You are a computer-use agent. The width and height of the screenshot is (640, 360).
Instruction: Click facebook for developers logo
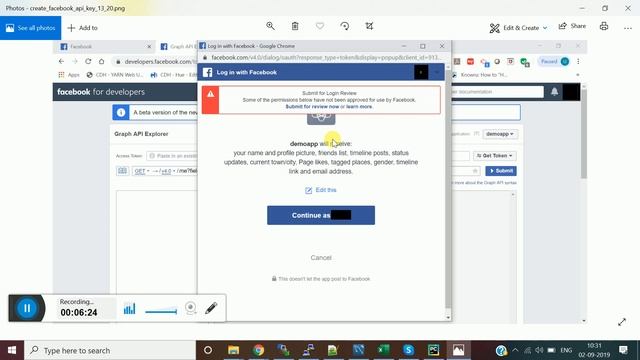[101, 92]
